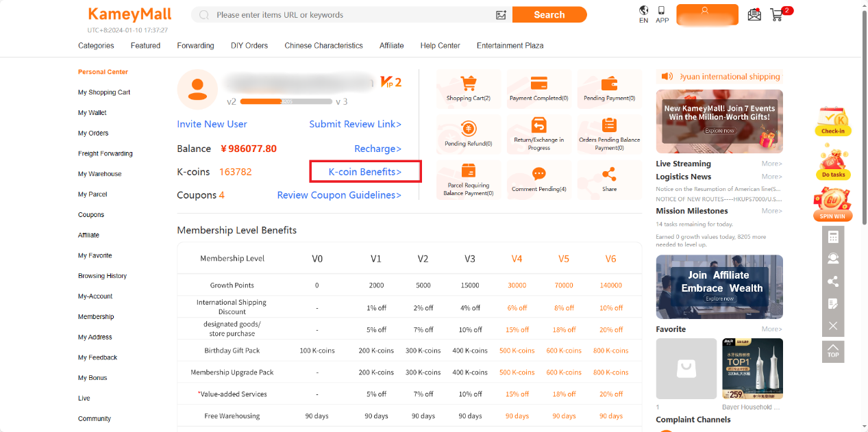Open Forwarding in the top navigation

[x=195, y=46]
